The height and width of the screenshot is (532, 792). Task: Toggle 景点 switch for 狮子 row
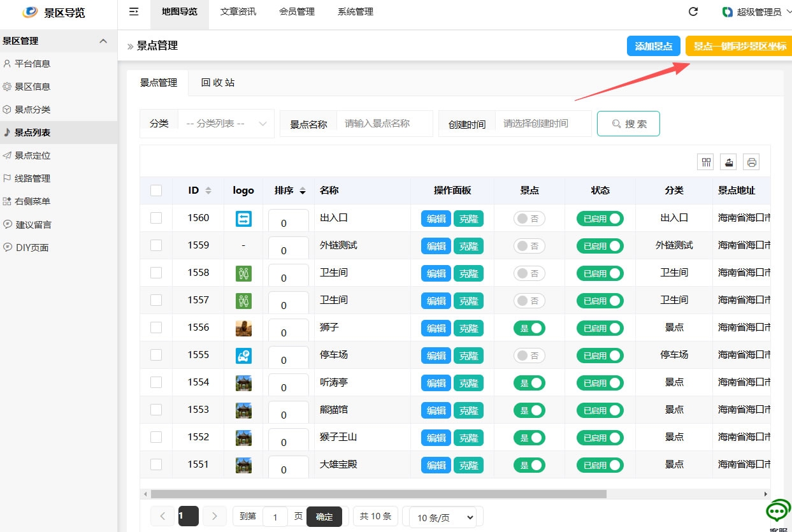(529, 328)
